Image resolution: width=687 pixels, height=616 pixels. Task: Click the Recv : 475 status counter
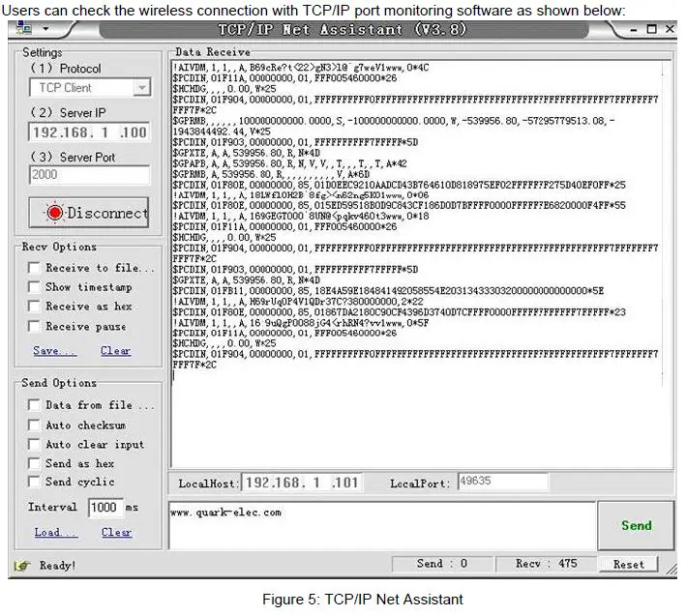546,564
